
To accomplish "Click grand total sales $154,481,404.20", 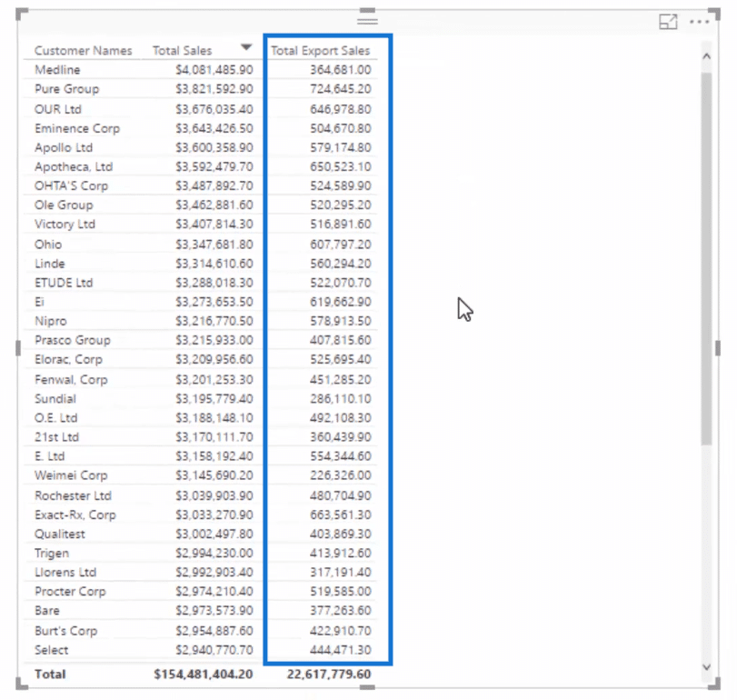I will click(203, 675).
